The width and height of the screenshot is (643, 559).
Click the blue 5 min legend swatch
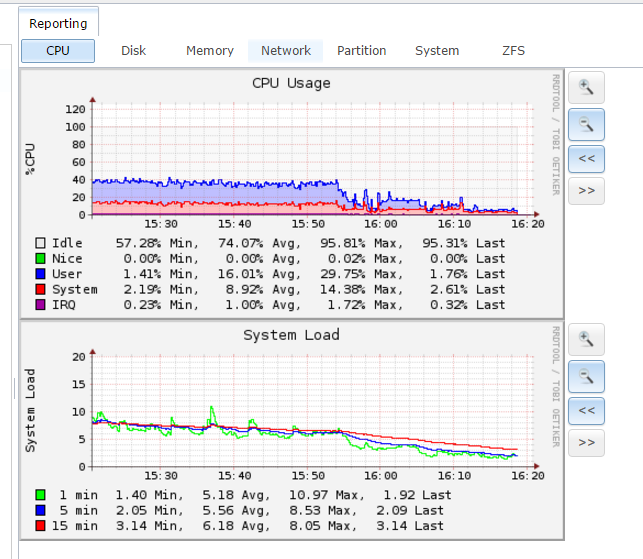[40, 510]
